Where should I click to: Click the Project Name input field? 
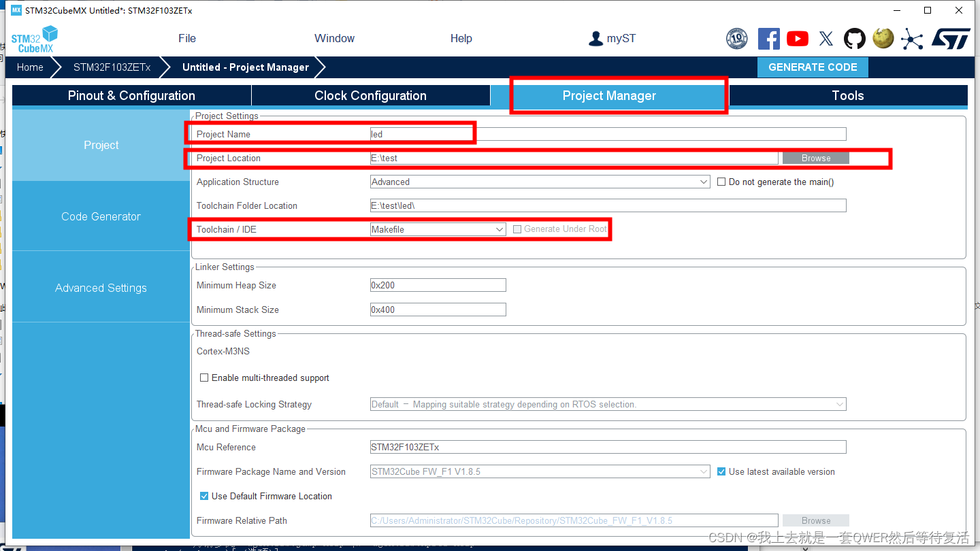(608, 134)
